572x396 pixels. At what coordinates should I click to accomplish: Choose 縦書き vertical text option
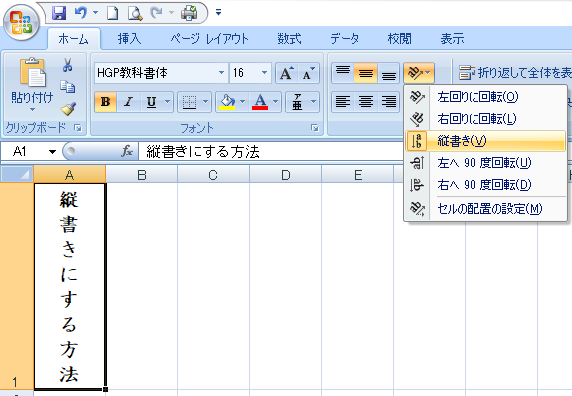(x=486, y=141)
